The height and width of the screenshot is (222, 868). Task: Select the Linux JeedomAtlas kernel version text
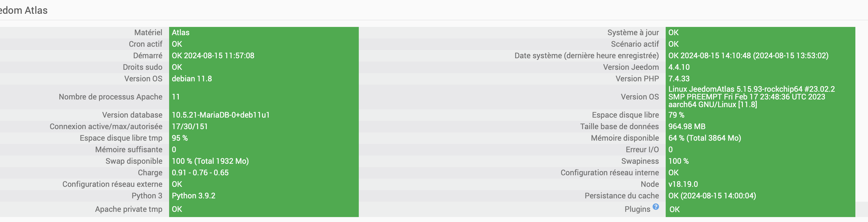coord(751,97)
